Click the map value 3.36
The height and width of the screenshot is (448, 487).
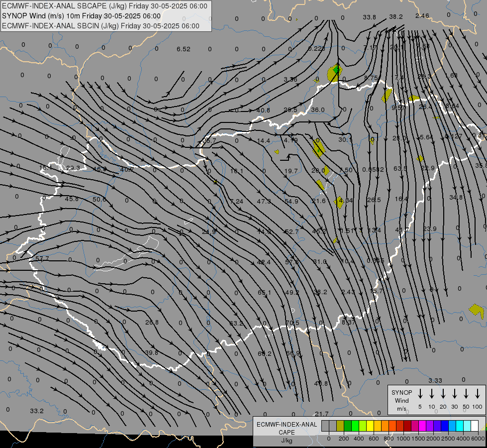click(x=291, y=79)
